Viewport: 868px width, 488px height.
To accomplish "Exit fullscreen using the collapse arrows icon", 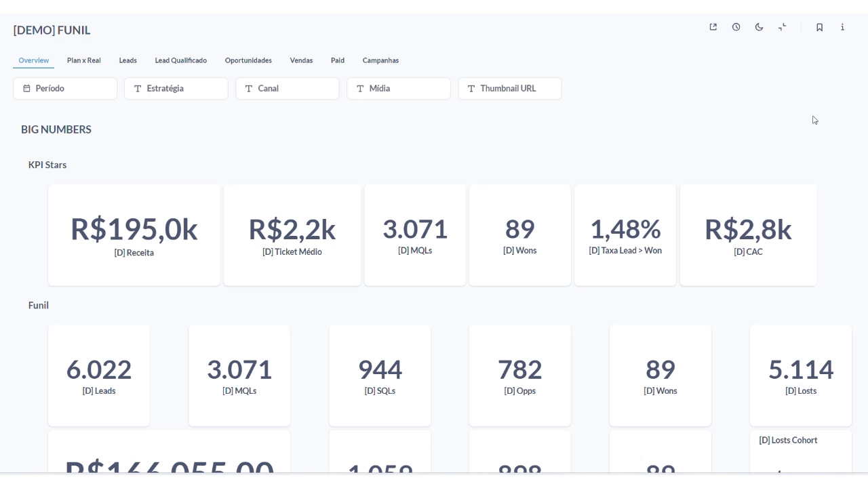I will (782, 27).
